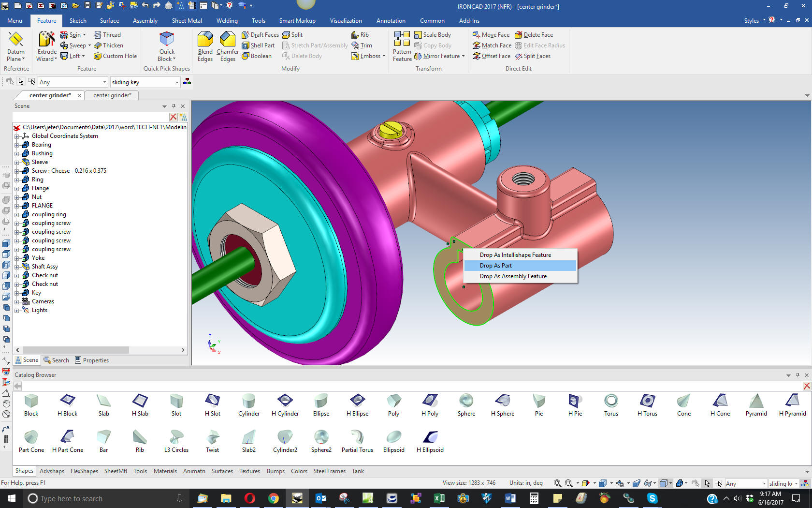Click the Shell Part tool

click(x=258, y=45)
